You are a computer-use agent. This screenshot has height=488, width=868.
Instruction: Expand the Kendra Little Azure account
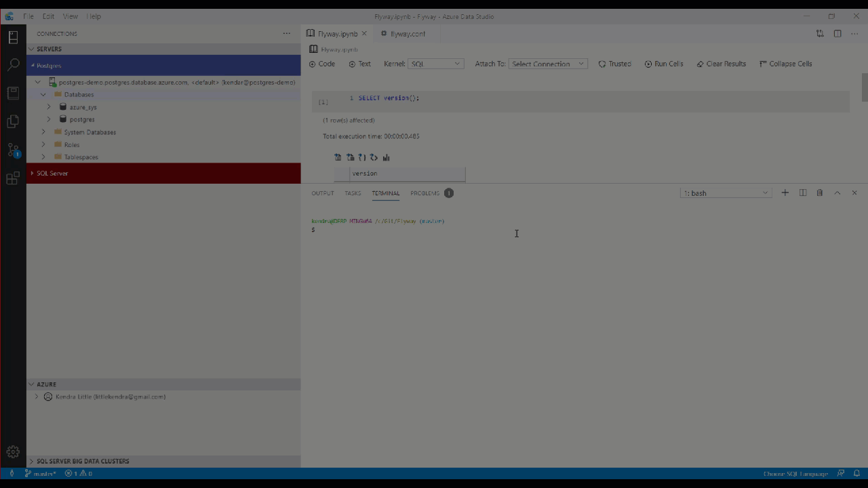pos(37,396)
